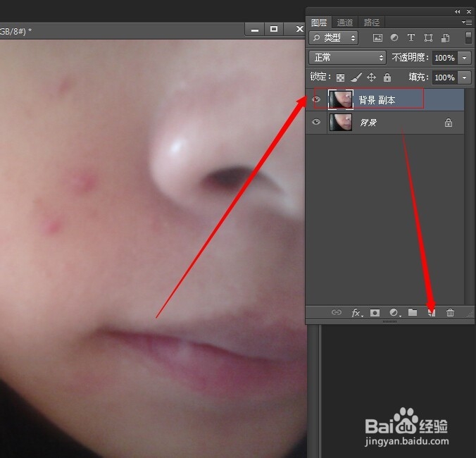Click the 填充 100% value field
Image resolution: width=476 pixels, height=458 pixels.
click(x=445, y=78)
